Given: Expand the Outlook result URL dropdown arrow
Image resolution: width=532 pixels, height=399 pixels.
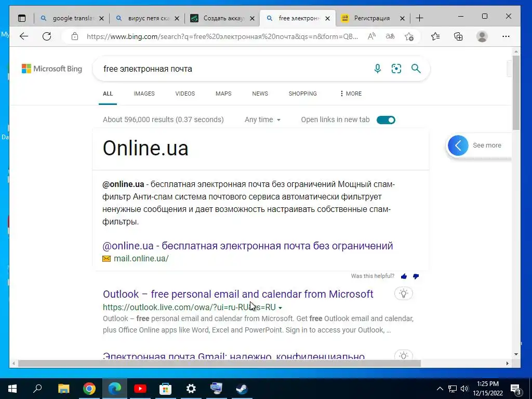Looking at the screenshot, I should click(280, 308).
